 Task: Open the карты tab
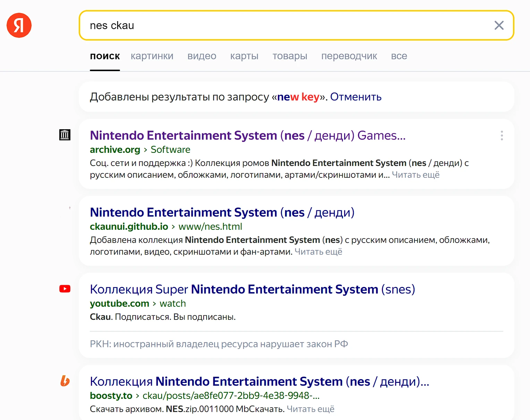244,56
